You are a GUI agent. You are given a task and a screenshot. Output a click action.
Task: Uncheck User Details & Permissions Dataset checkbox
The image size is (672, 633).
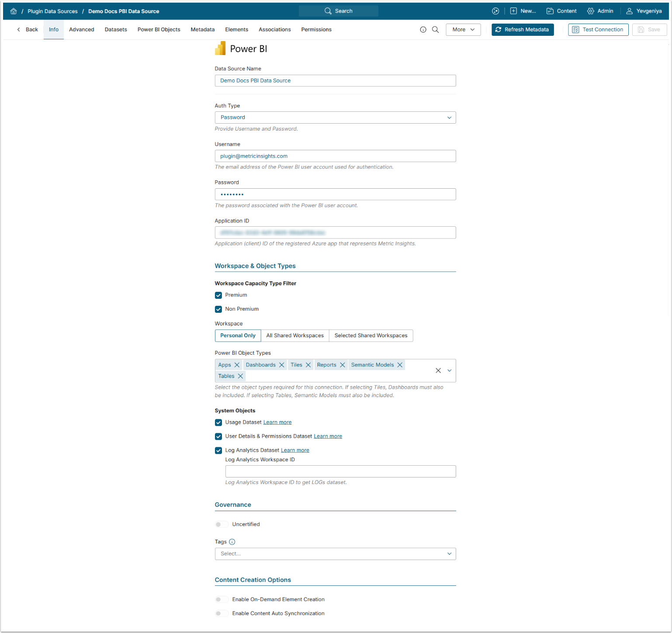(x=218, y=436)
